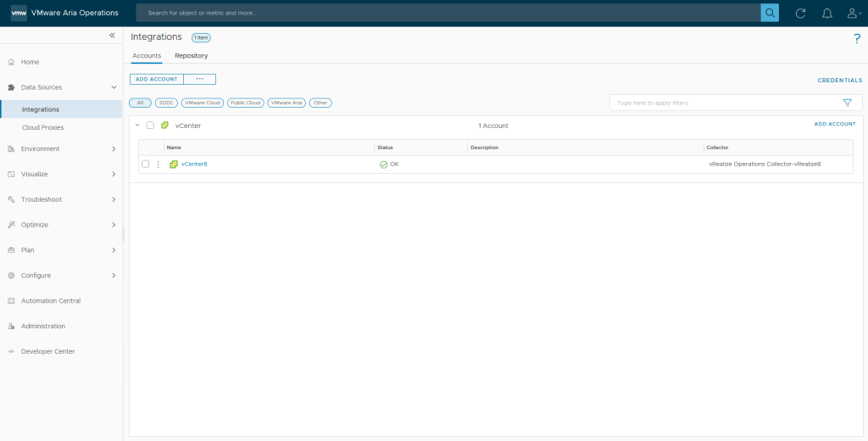Expand the Plan menu chevron
868x441 pixels.
coord(114,250)
